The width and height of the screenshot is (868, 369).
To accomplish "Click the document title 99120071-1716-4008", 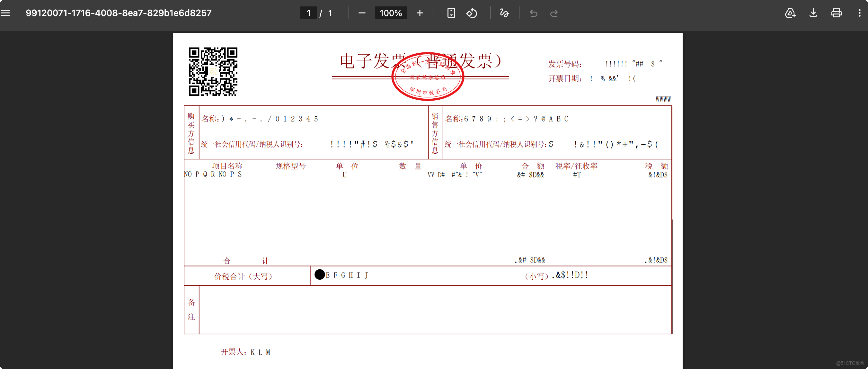I will (x=119, y=13).
